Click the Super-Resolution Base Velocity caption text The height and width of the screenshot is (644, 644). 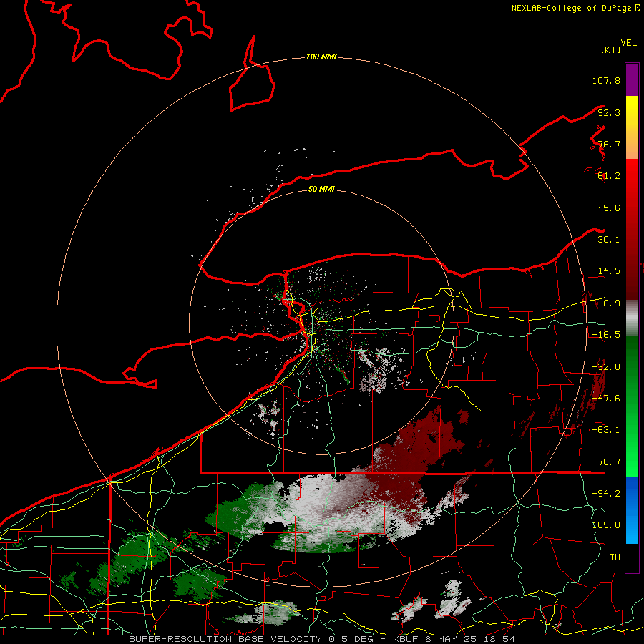click(322, 639)
